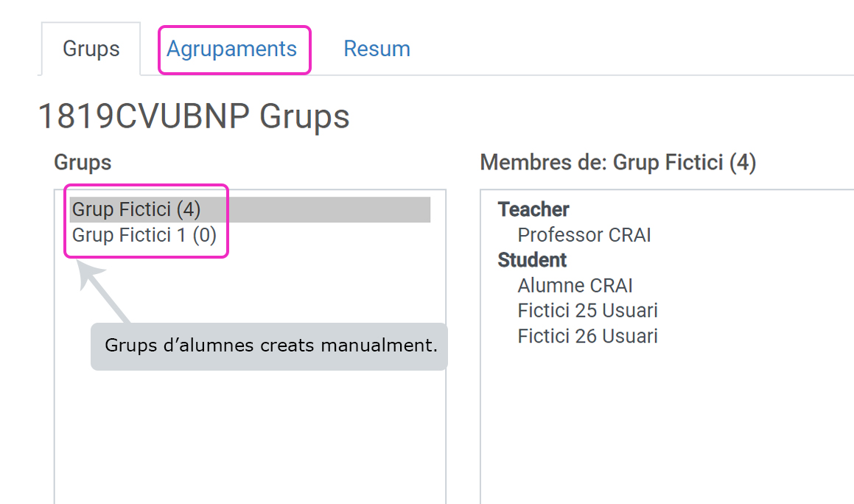Click the Grups label above the list
This screenshot has width=854, height=504.
click(x=83, y=163)
